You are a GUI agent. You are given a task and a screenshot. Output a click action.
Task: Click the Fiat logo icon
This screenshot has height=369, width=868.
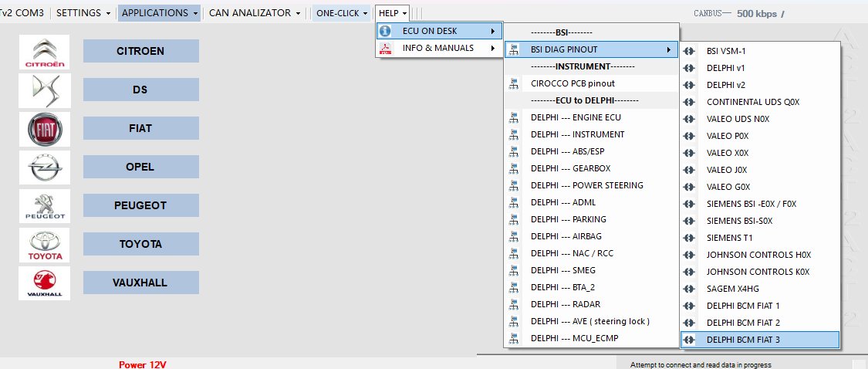pos(45,129)
